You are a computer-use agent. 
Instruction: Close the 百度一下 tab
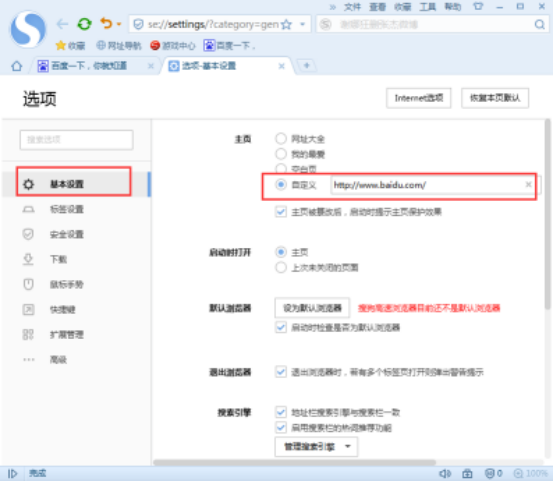151,66
